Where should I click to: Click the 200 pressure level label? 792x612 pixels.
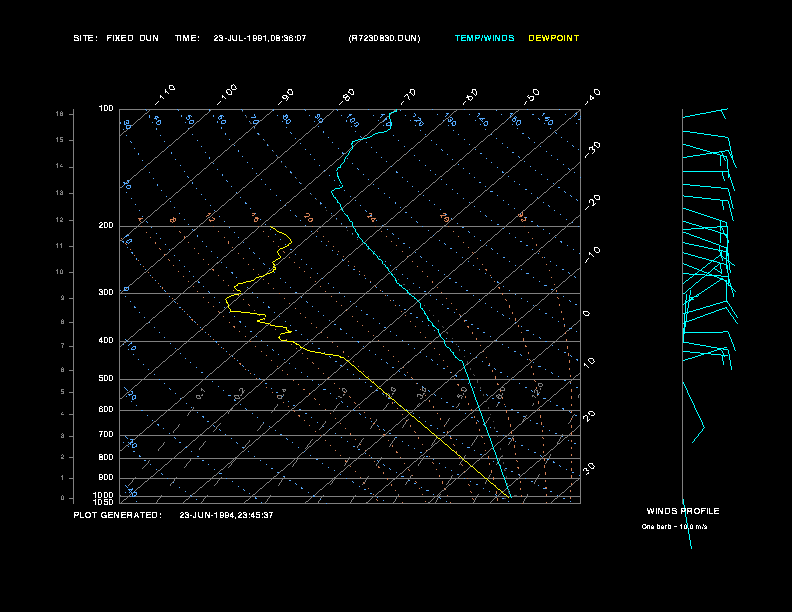click(x=106, y=225)
